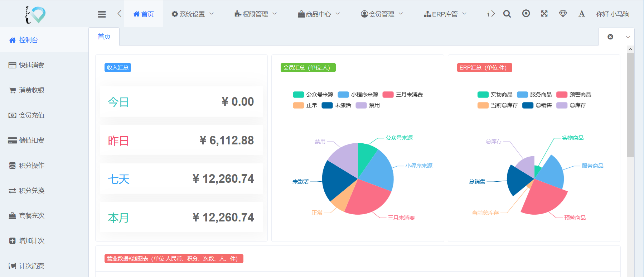Toggle 正常 legend in member chart
This screenshot has width=644, height=277.
pyautogui.click(x=305, y=105)
